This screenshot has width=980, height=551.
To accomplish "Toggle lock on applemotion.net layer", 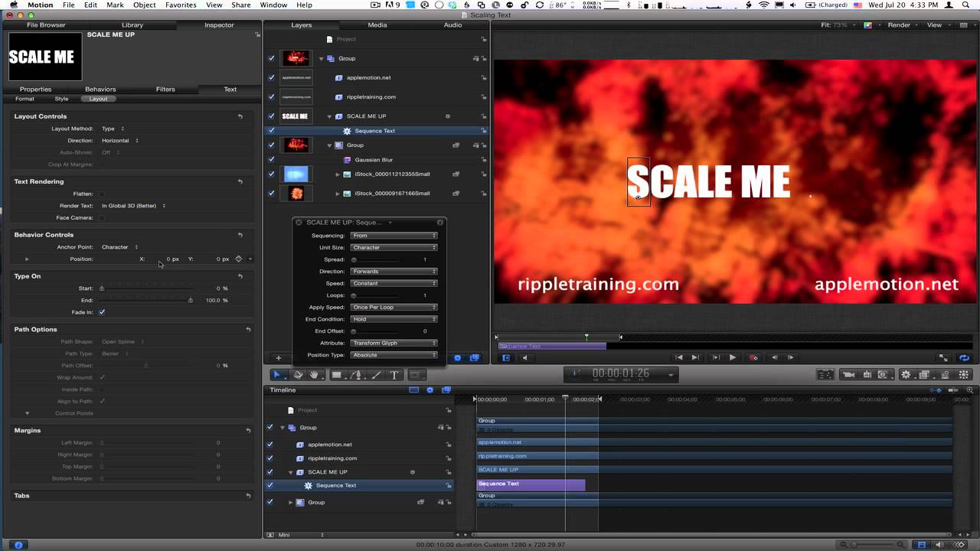I will pos(483,78).
